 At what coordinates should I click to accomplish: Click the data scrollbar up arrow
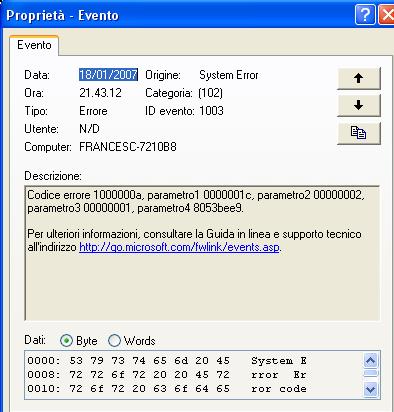[370, 360]
